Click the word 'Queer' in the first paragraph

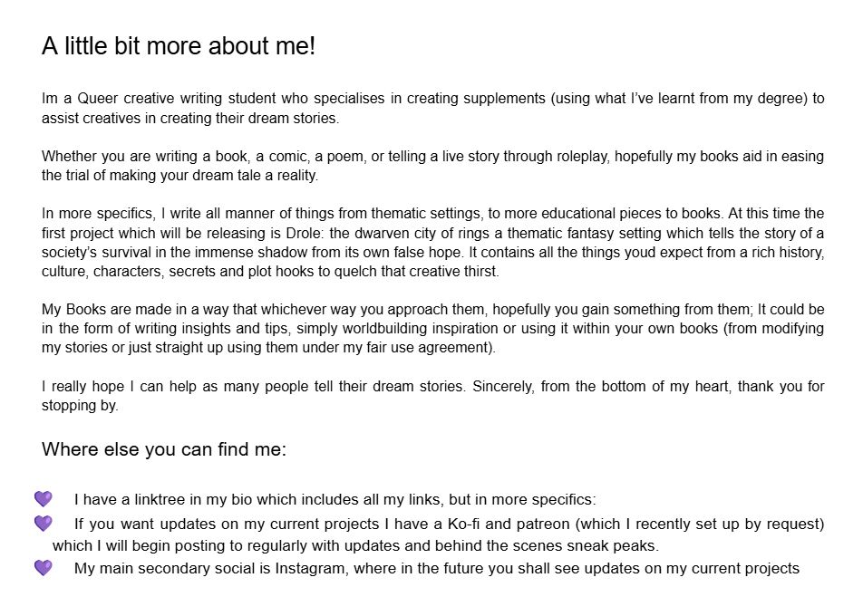pyautogui.click(x=97, y=99)
